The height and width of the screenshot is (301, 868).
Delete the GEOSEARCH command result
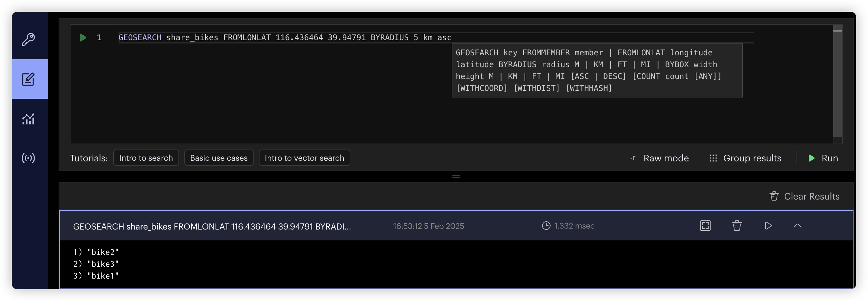point(737,226)
